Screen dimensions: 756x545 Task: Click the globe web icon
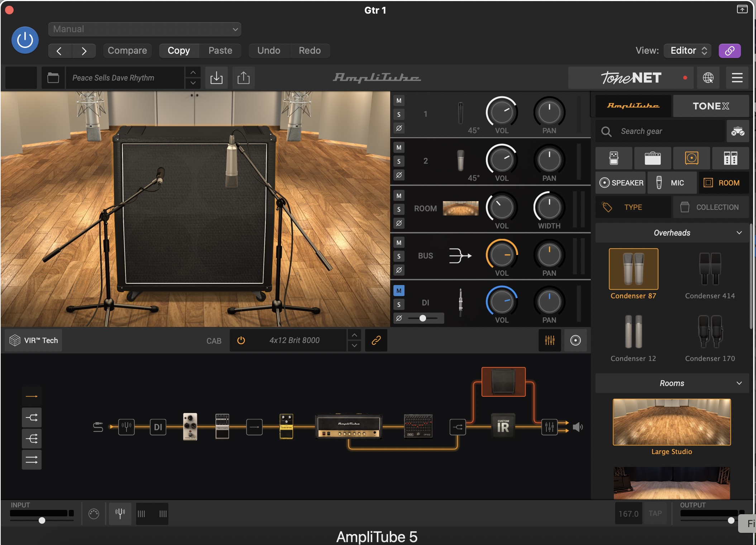pyautogui.click(x=708, y=78)
